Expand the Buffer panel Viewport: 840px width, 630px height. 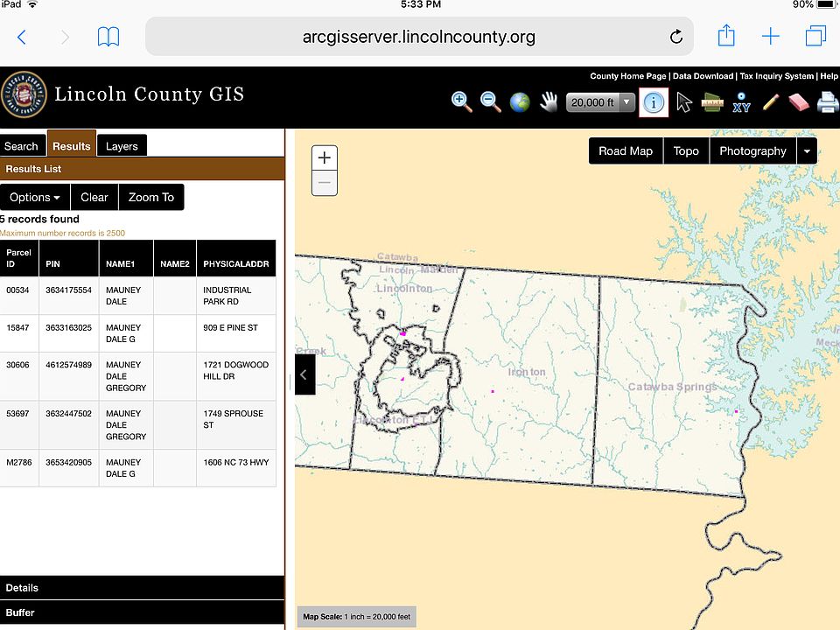pyautogui.click(x=142, y=612)
